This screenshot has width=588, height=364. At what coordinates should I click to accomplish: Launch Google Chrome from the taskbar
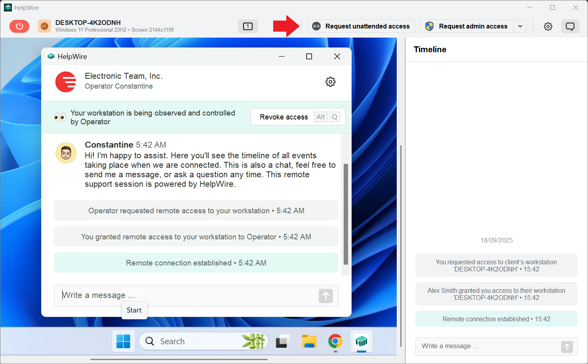pos(335,341)
